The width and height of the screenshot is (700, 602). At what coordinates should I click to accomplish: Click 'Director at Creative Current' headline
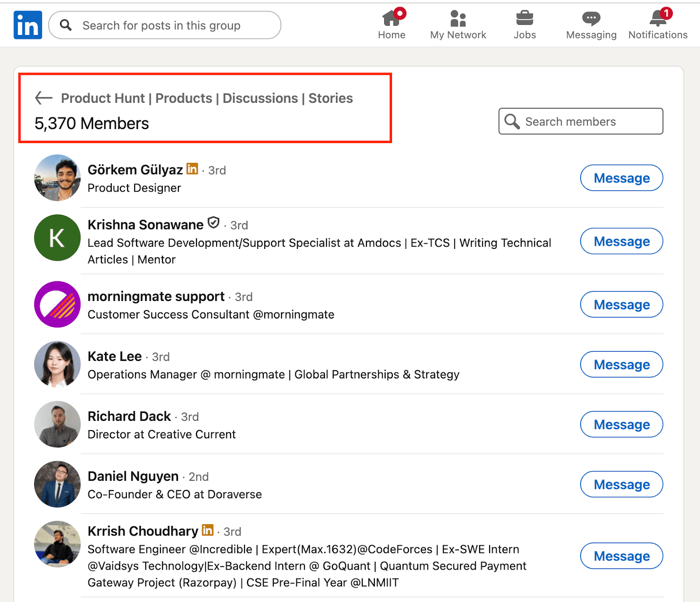(161, 434)
